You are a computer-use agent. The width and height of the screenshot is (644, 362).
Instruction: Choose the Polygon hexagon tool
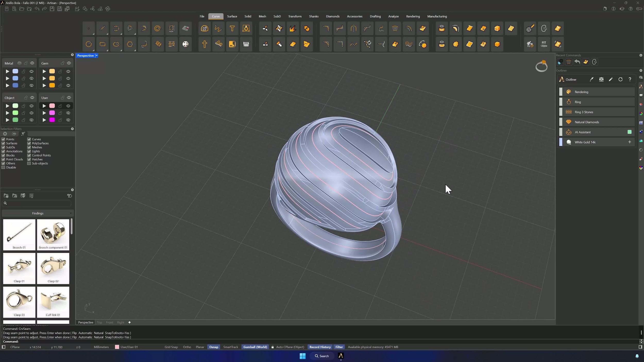click(130, 44)
